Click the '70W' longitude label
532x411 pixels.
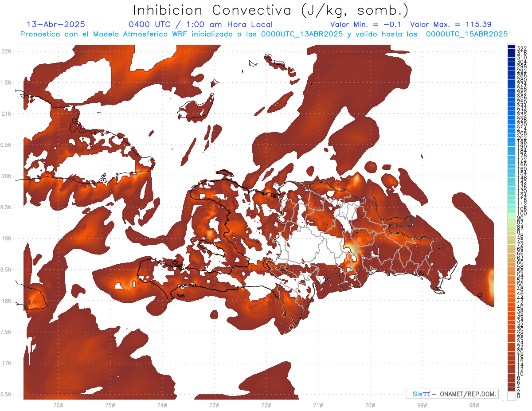pos(370,405)
